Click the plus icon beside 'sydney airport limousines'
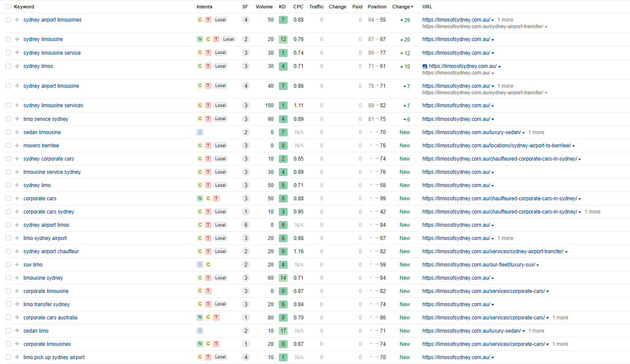This screenshot has width=630, height=364. tap(17, 20)
